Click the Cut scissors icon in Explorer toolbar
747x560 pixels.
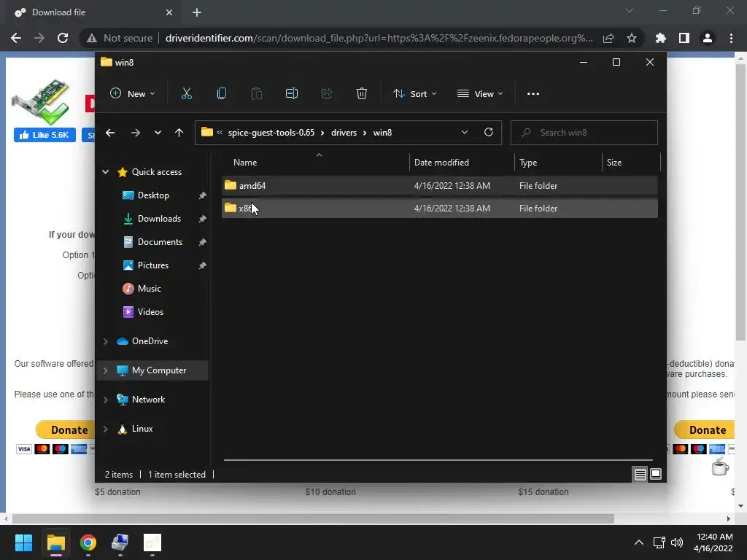click(186, 94)
